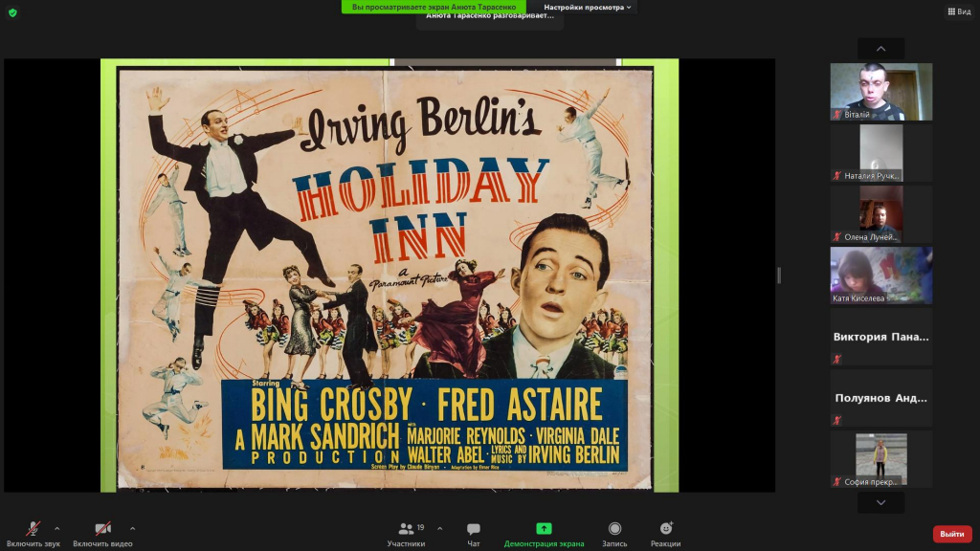The image size is (980, 551).
Task: Select Олена Луней... video thumbnail
Action: 881,213
